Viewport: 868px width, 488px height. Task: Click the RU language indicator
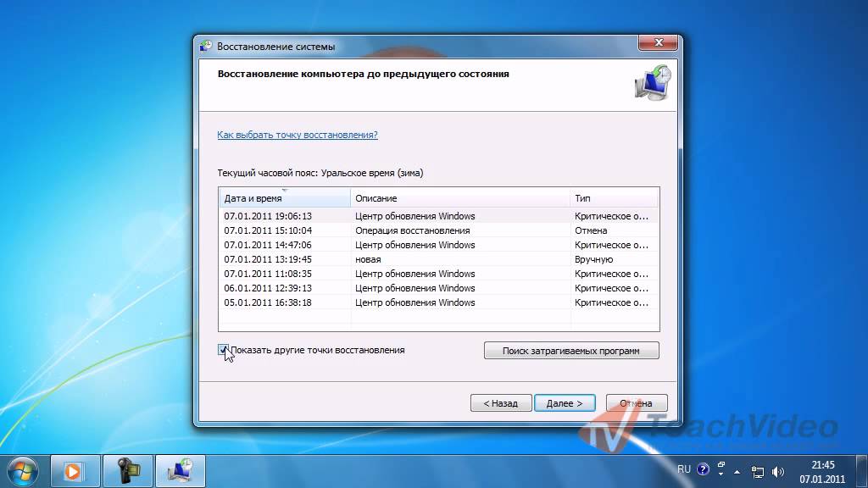[684, 469]
